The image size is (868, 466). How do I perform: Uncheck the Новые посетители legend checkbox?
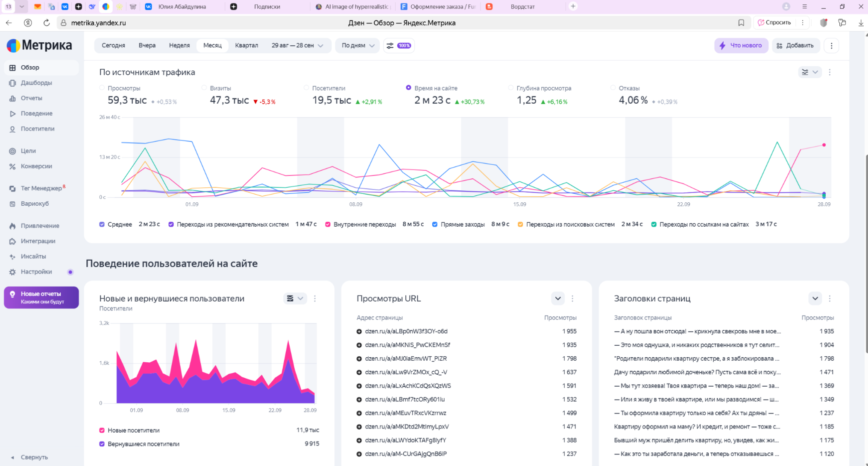coord(102,430)
